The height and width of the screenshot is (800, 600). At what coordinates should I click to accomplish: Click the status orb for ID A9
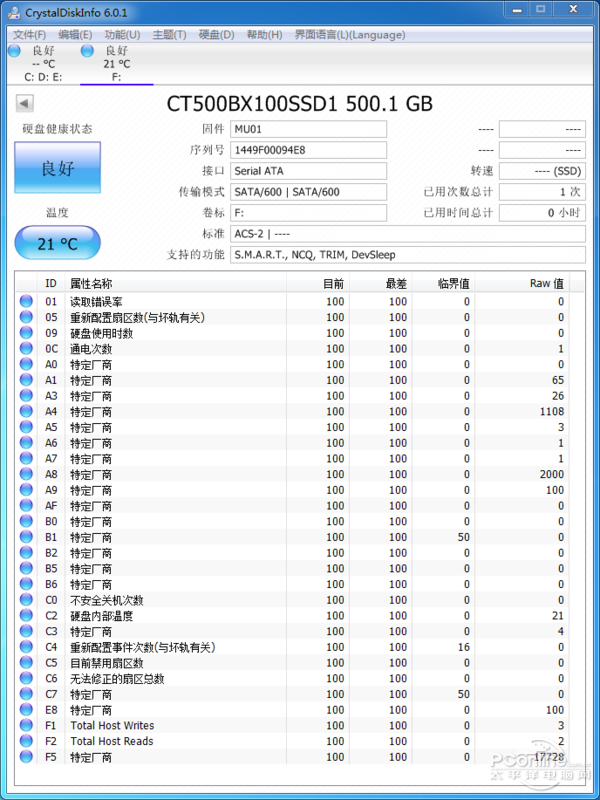(x=26, y=490)
